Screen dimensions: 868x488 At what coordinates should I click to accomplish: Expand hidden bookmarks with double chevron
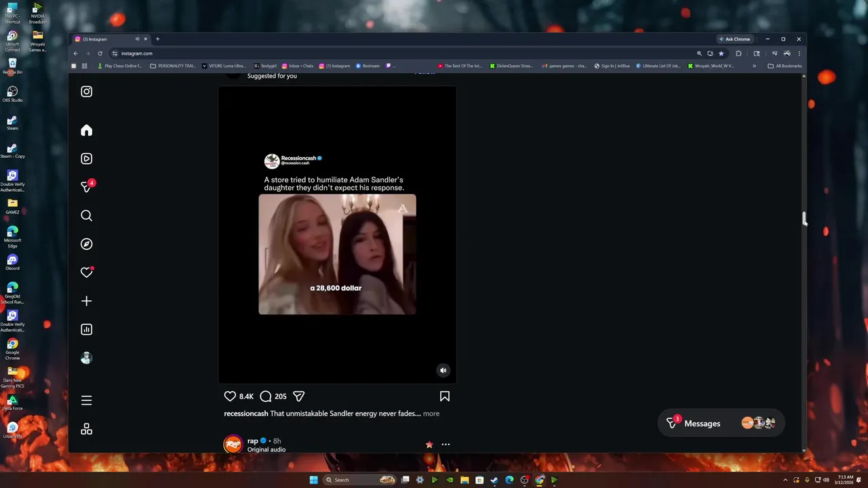coord(754,66)
